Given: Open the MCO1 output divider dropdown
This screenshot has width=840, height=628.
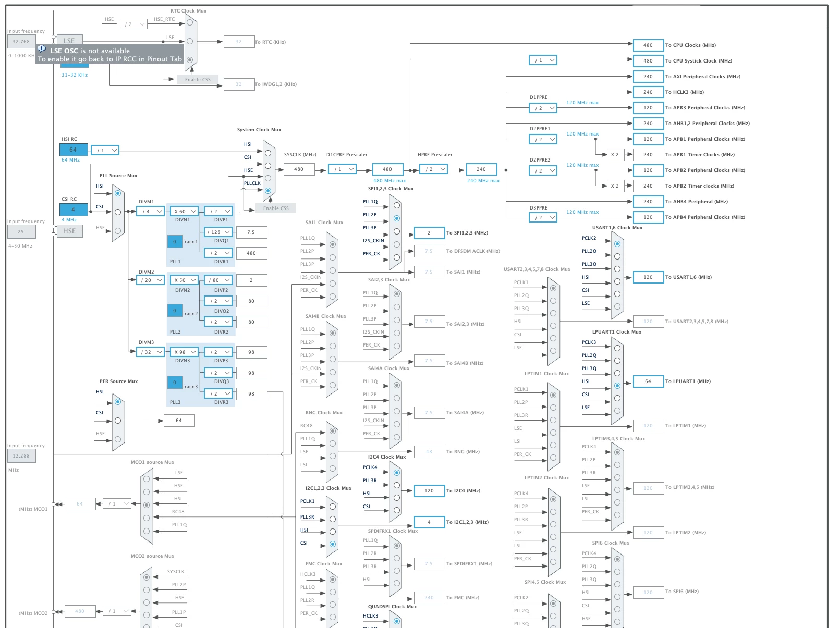Looking at the screenshot, I should (x=117, y=503).
